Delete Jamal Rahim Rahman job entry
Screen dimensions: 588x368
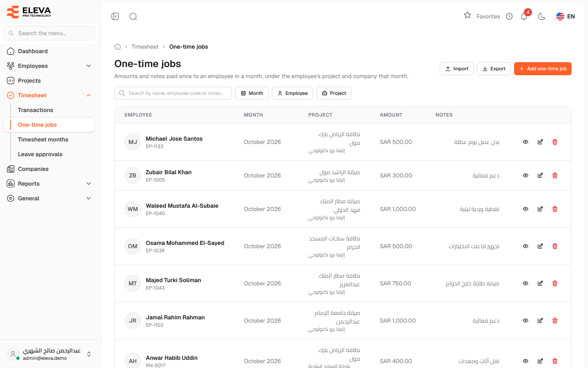pos(555,321)
